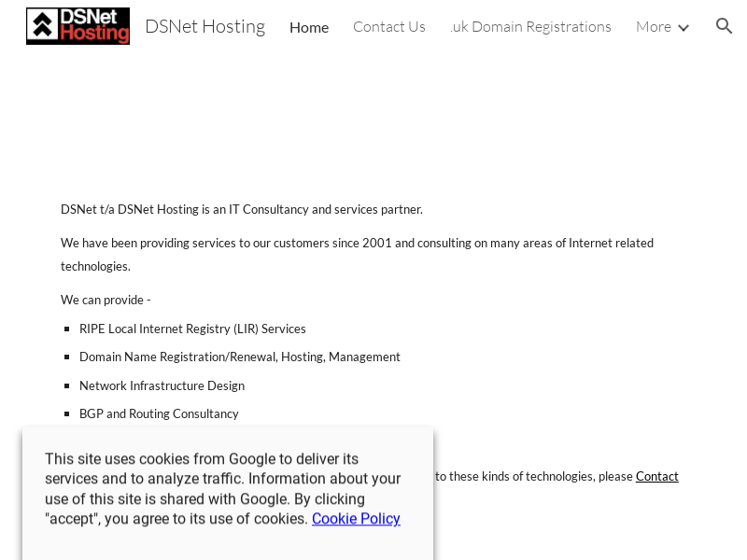Navigate to .uk Domain Registrations
The height and width of the screenshot is (560, 747).
click(x=530, y=27)
